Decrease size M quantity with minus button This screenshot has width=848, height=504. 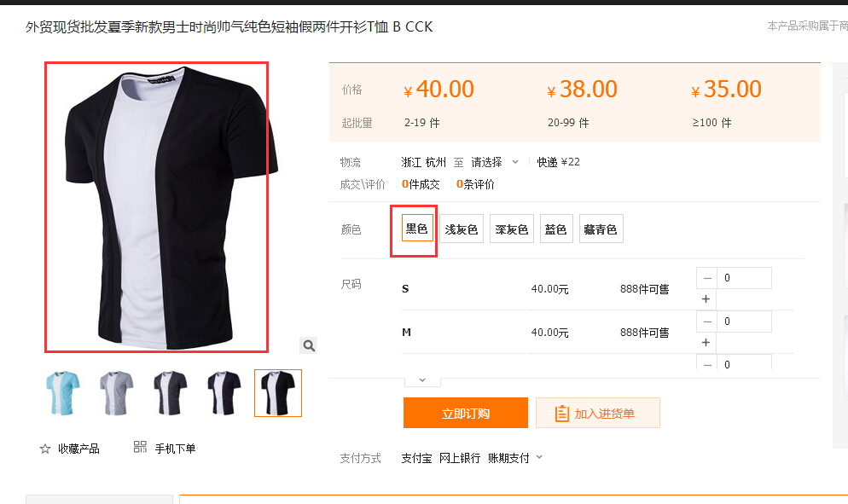pyautogui.click(x=707, y=322)
